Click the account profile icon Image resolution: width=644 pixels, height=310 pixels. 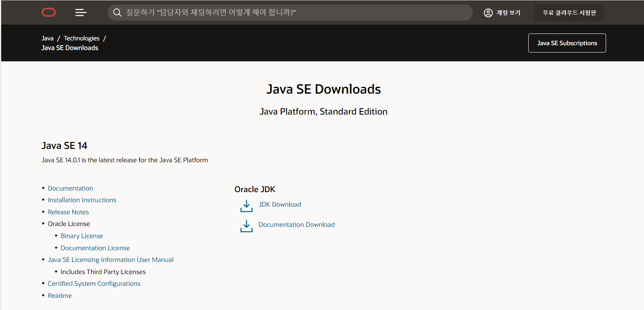pyautogui.click(x=488, y=13)
